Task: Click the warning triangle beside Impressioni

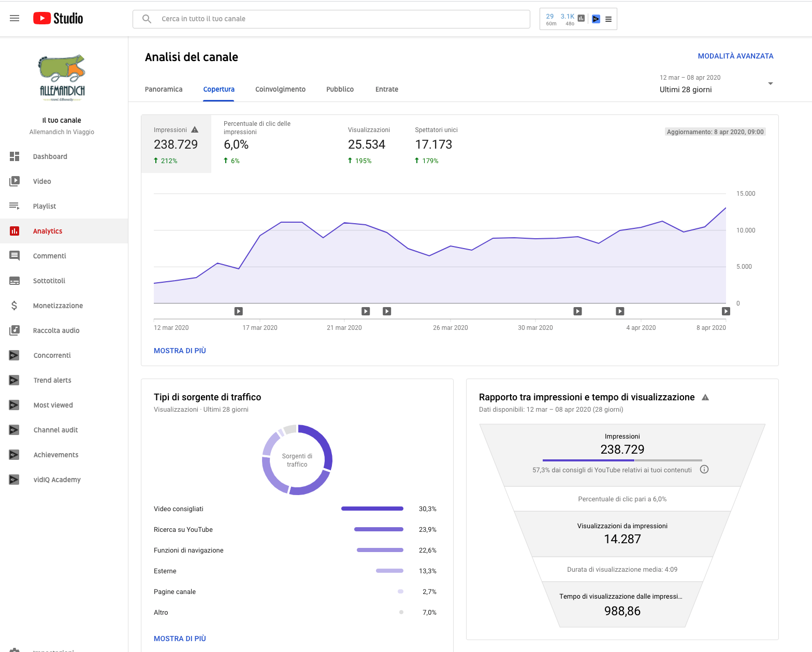Action: [x=195, y=129]
